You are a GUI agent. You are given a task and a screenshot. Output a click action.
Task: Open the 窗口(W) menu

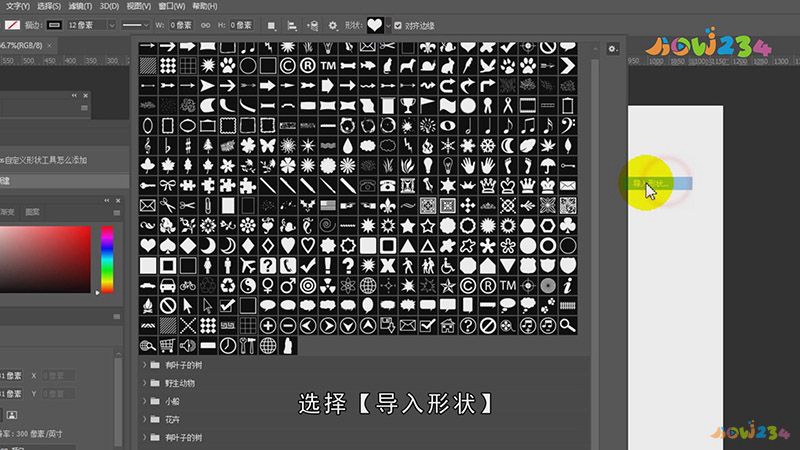tap(171, 6)
